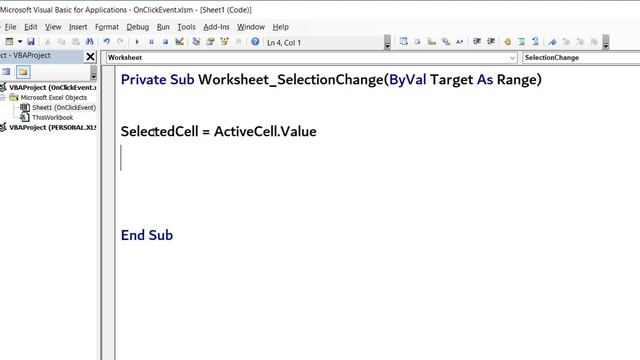
Task: Open the Window menu
Action: click(x=251, y=27)
